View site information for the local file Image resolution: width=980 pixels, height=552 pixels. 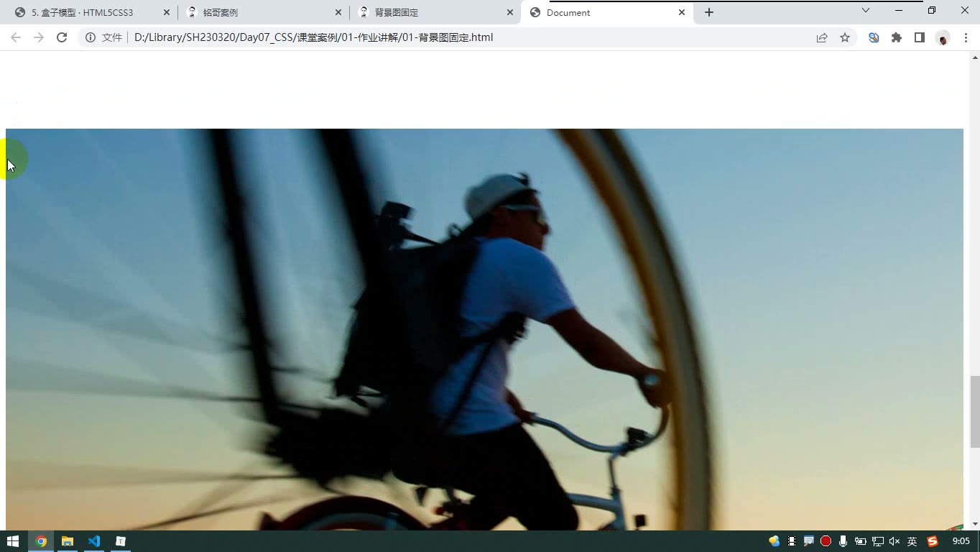click(x=91, y=37)
